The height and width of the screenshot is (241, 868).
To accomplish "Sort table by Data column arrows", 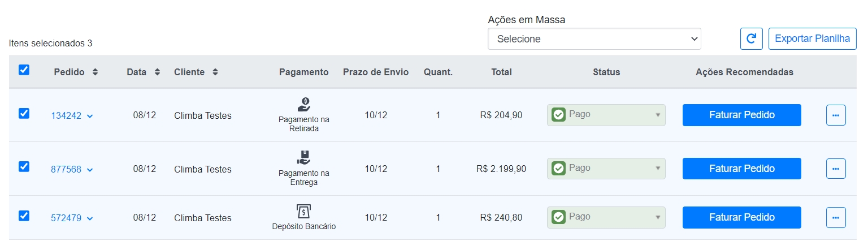I will (x=157, y=72).
